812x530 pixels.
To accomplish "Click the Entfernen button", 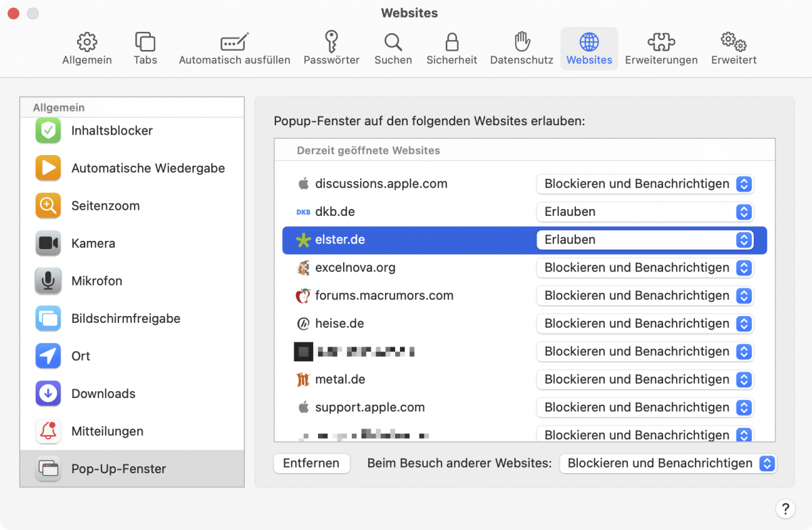I will pyautogui.click(x=311, y=464).
